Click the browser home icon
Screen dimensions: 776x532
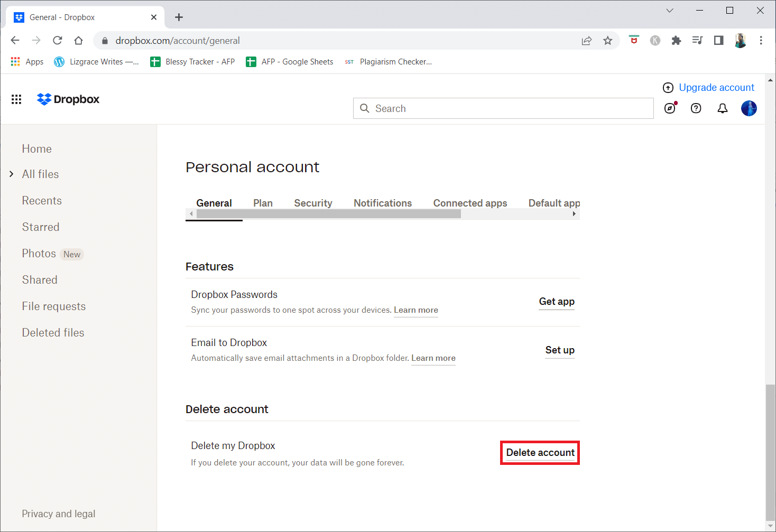click(79, 40)
